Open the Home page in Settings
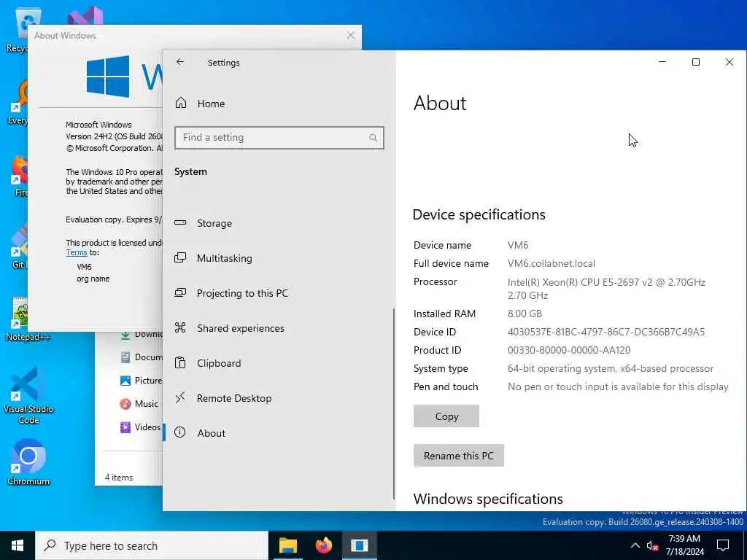 click(279, 104)
